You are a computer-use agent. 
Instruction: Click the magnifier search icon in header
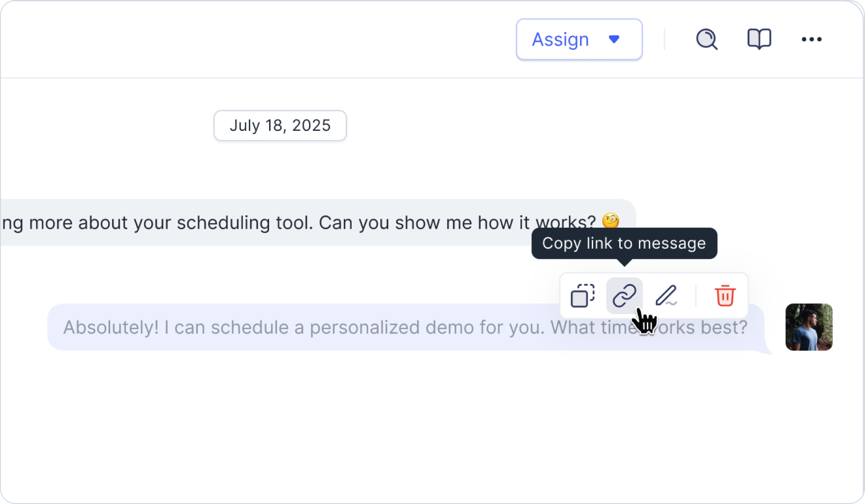[x=706, y=39]
